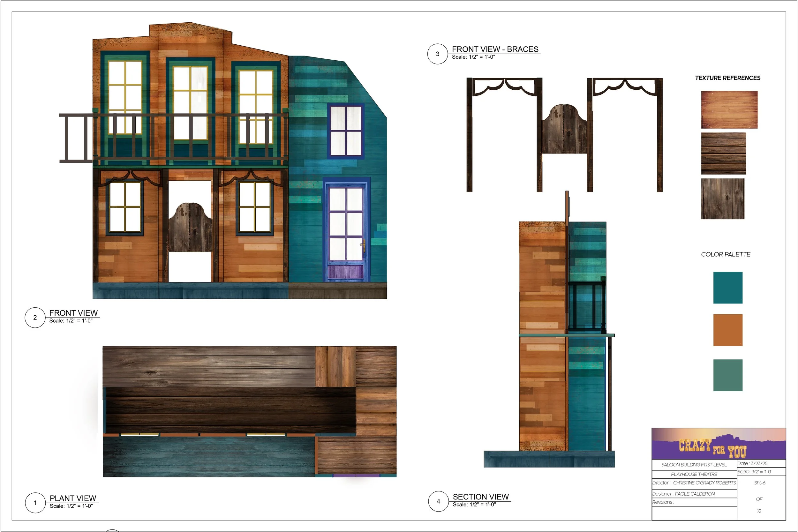Viewport: 798px width, 532px height.
Task: Click the Sht-6 sheet number in title block
Action: [x=759, y=483]
